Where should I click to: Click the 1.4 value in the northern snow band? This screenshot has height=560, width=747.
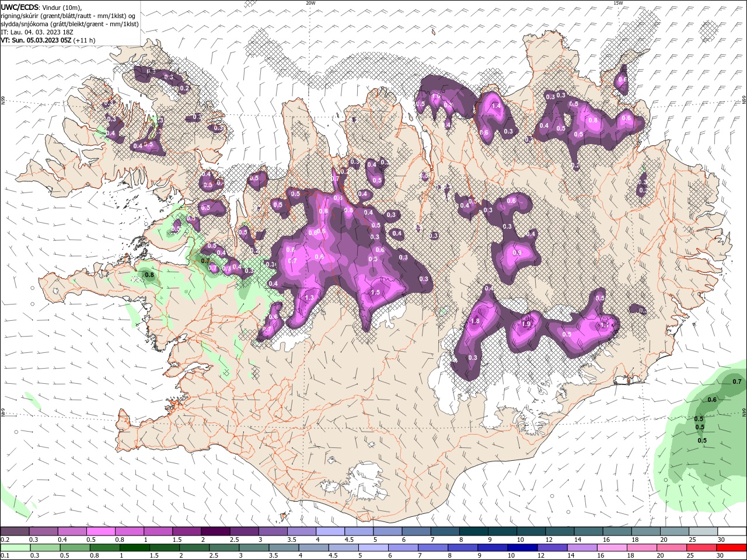[x=497, y=106]
